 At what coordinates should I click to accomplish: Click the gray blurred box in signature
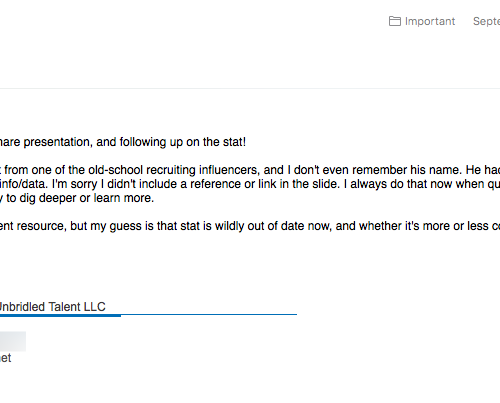tap(13, 341)
